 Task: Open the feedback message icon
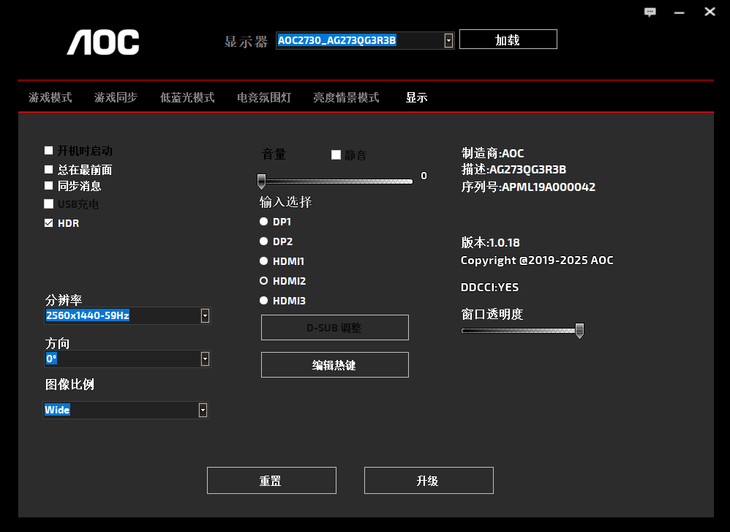pyautogui.click(x=650, y=12)
